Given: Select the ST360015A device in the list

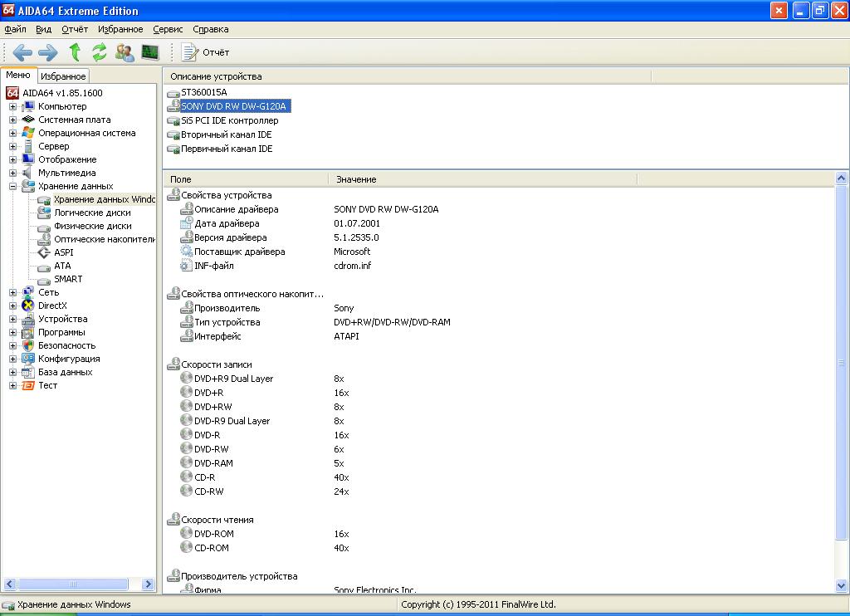Looking at the screenshot, I should (x=204, y=92).
